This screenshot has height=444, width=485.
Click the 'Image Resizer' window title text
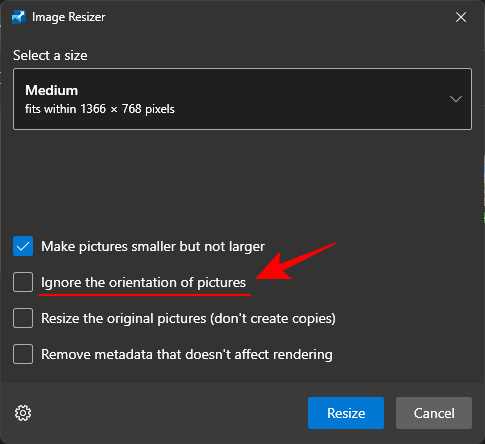point(69,17)
